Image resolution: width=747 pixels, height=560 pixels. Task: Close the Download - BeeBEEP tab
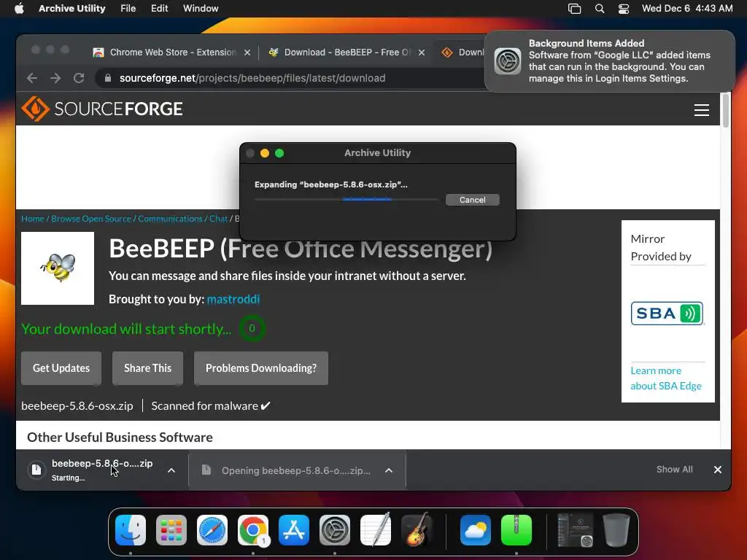[x=422, y=52]
